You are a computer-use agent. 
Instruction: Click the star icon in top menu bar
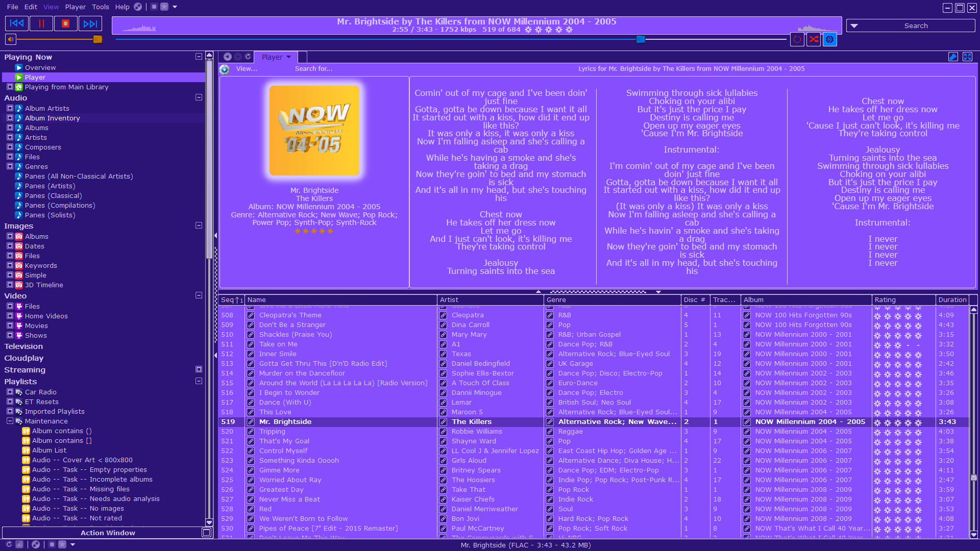pos(164,7)
